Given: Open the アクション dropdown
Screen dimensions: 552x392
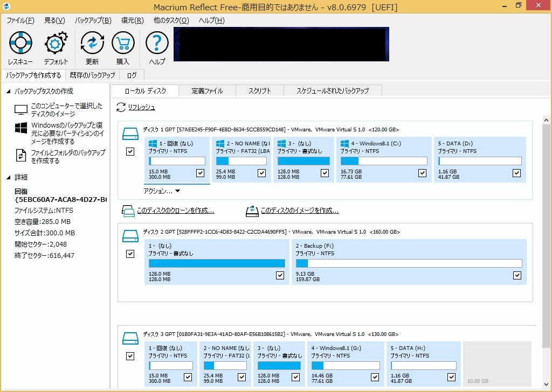Looking at the screenshot, I should (x=162, y=191).
